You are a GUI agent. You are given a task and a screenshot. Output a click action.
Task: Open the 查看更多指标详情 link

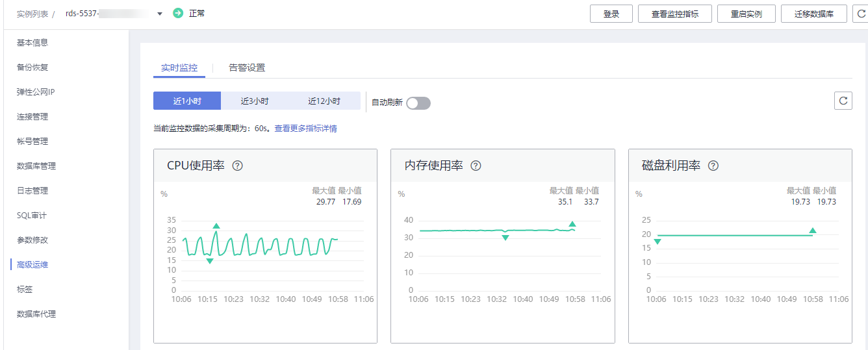click(305, 129)
